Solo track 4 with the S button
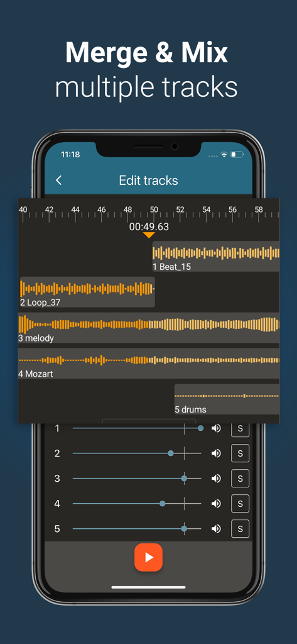The width and height of the screenshot is (297, 644). 240,504
